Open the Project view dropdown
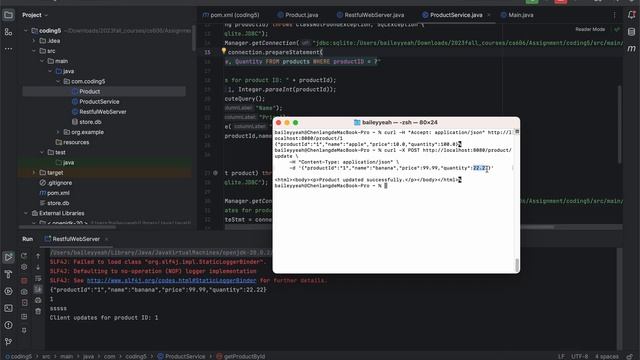 [x=35, y=15]
